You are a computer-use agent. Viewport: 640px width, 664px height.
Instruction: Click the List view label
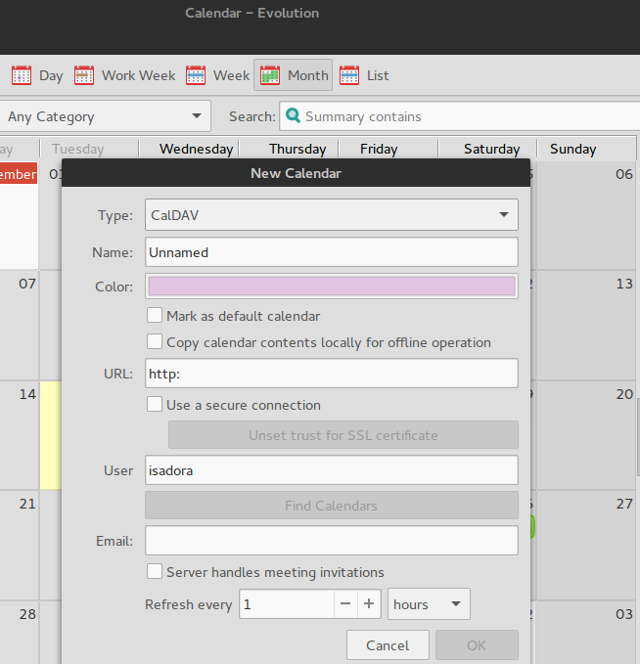378,75
